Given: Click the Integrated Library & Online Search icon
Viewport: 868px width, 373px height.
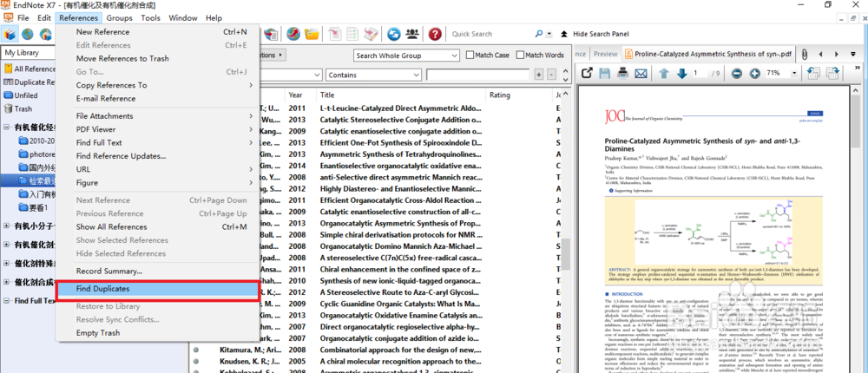Looking at the screenshot, I should click(x=45, y=35).
